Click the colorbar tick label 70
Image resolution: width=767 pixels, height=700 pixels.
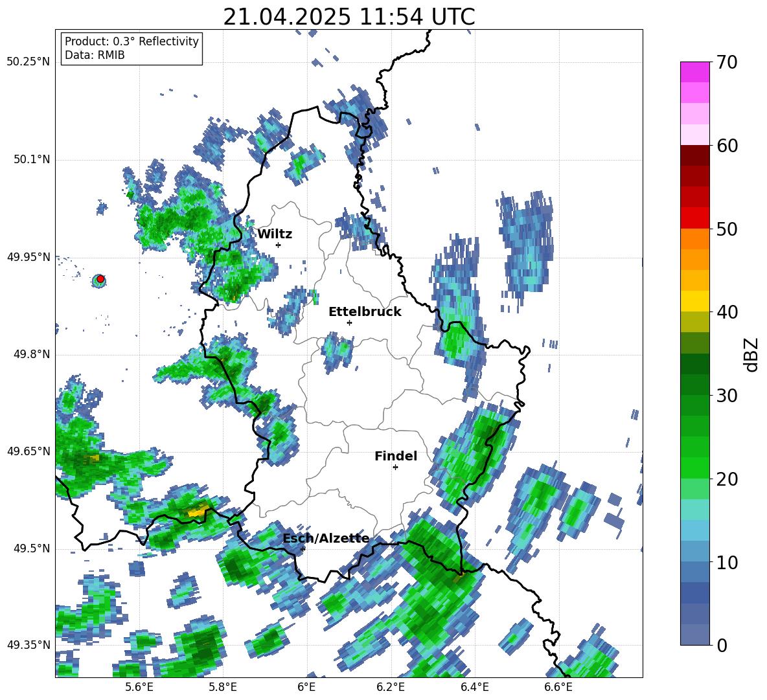click(727, 63)
